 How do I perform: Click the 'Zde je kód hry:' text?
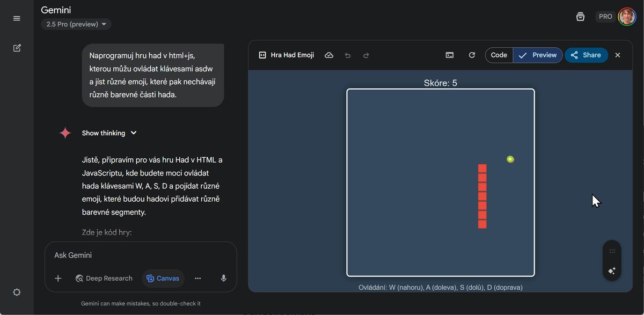coord(107,232)
